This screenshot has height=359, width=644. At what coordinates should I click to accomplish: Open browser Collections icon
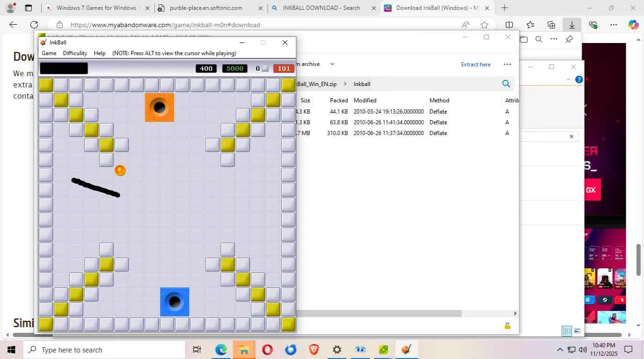551,25
